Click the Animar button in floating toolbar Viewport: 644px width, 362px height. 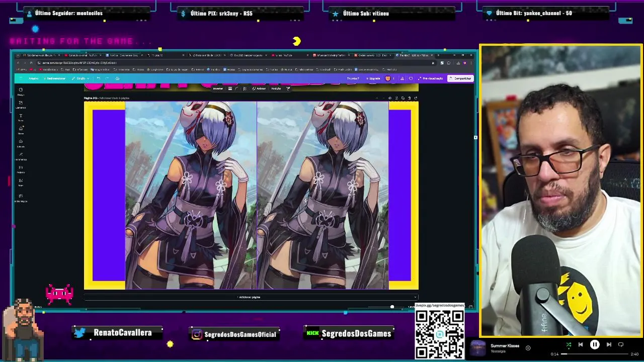(259, 88)
